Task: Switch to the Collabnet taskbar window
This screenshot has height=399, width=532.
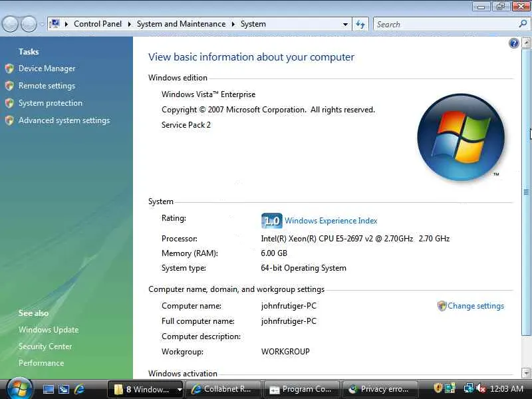Action: coord(223,389)
